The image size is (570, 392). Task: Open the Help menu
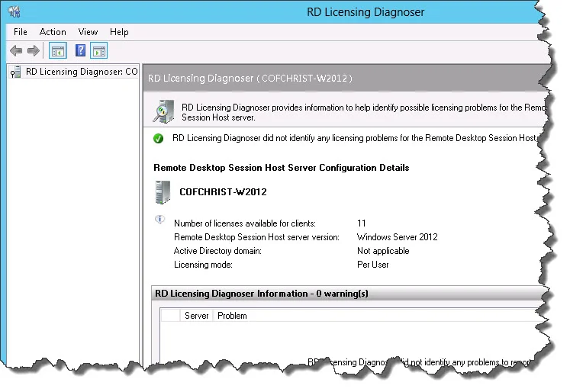pos(119,32)
